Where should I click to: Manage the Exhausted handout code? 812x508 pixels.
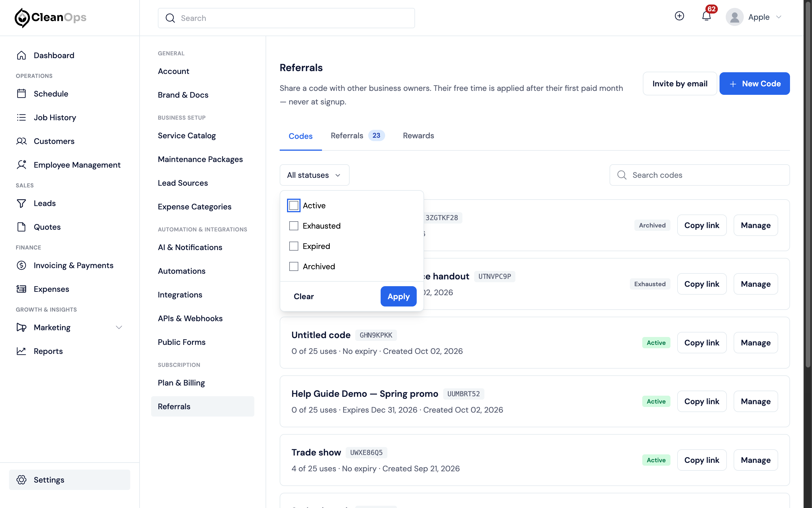point(756,284)
